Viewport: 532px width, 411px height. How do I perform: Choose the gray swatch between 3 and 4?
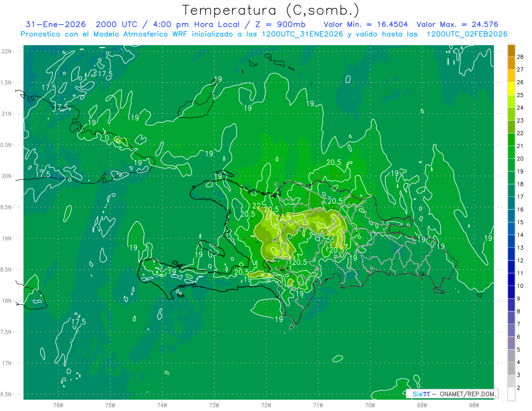tap(511, 368)
